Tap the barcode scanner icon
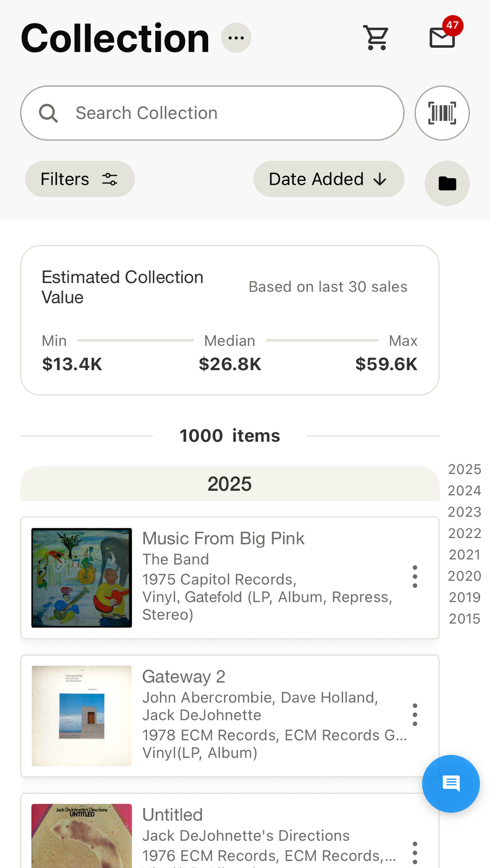This screenshot has height=868, width=490. (x=442, y=113)
